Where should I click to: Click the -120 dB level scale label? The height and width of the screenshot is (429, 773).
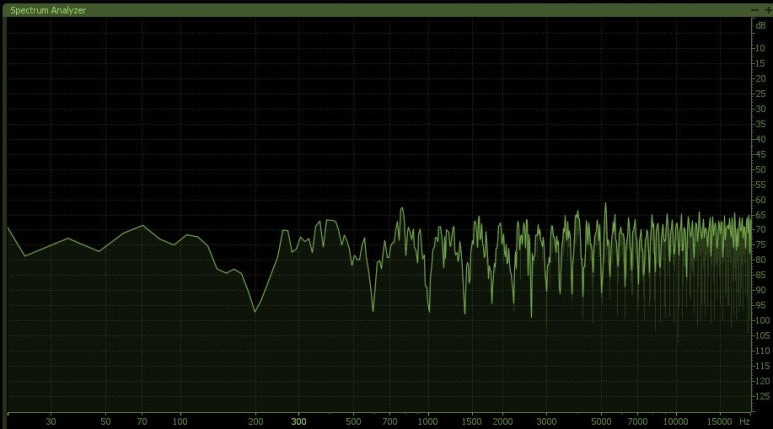(762, 381)
